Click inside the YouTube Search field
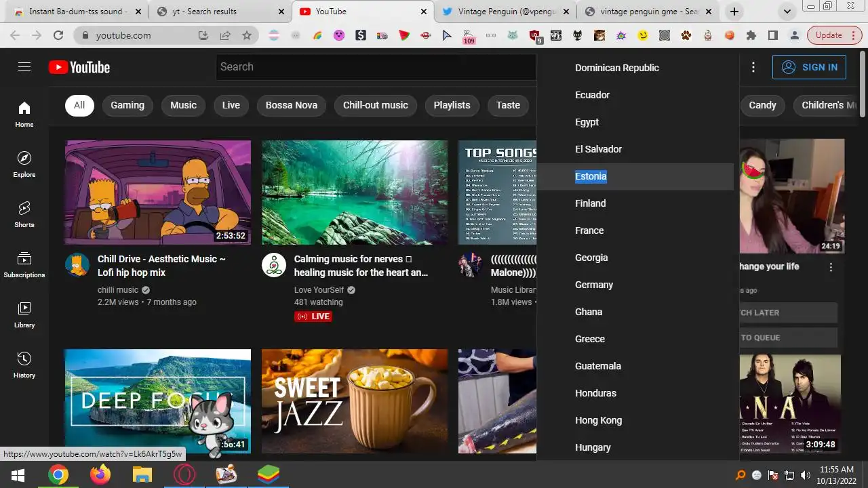The width and height of the screenshot is (868, 488). tap(376, 66)
